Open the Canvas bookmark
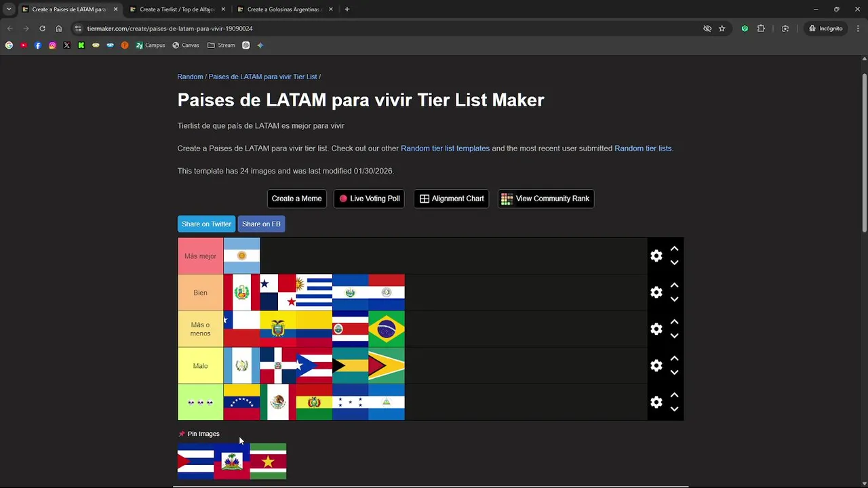The image size is (868, 488). (x=186, y=45)
